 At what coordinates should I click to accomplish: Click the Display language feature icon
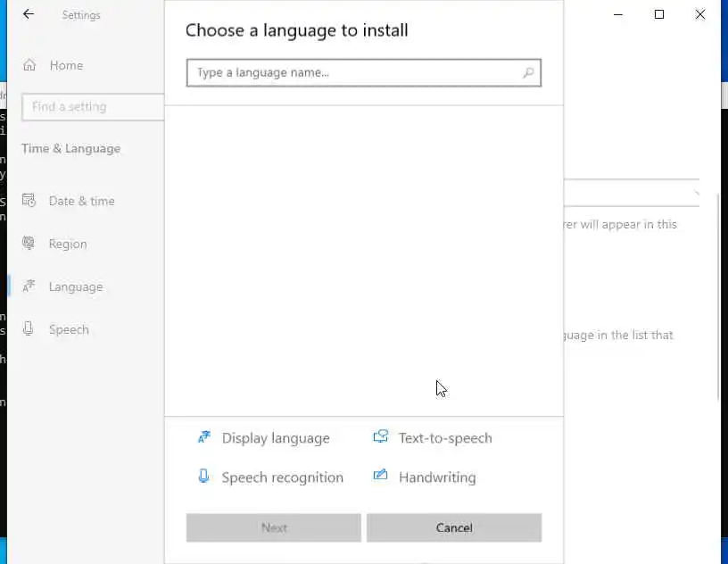click(204, 437)
